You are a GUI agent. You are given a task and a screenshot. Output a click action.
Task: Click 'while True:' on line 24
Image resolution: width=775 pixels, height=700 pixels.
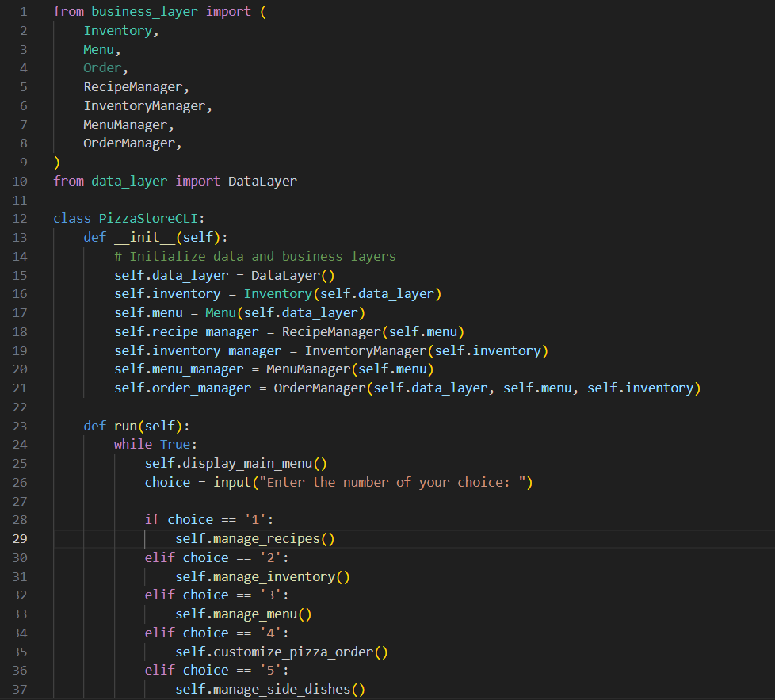tap(155, 445)
